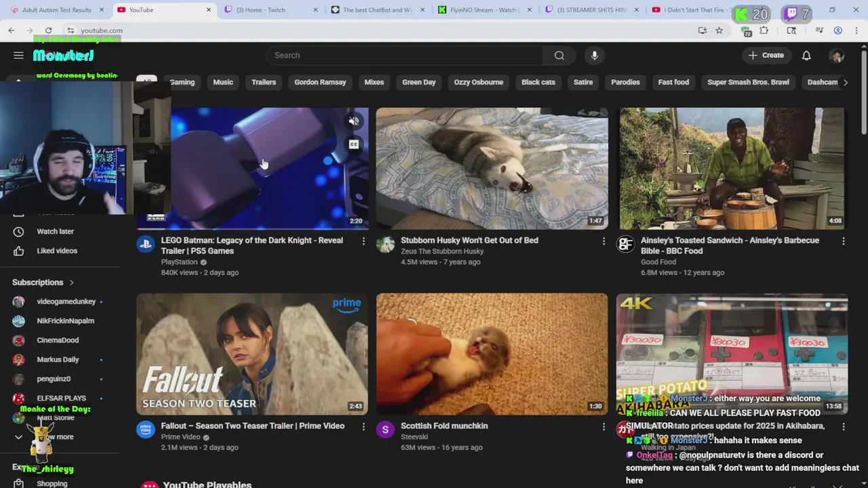The width and height of the screenshot is (868, 488).
Task: Go back with browser back arrow
Action: pos(12,30)
